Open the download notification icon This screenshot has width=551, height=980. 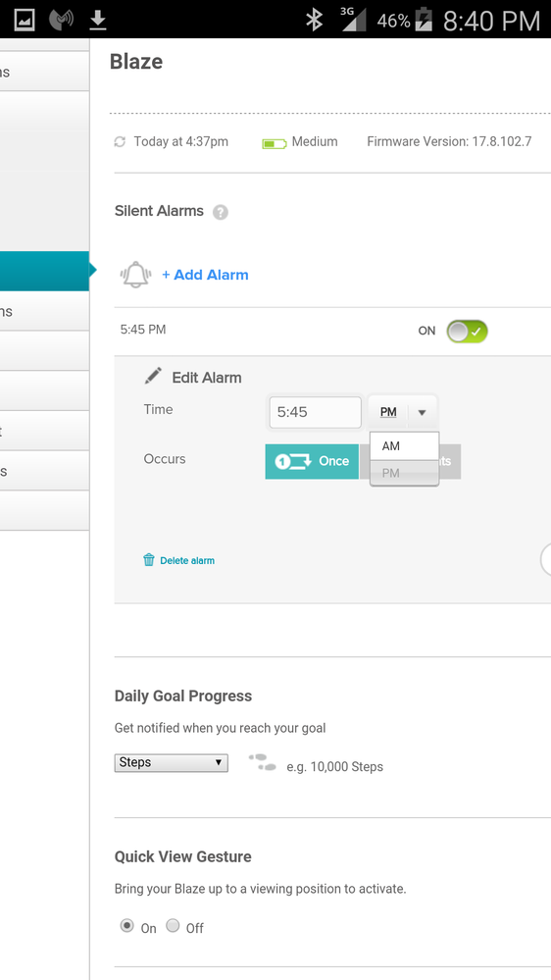point(97,20)
